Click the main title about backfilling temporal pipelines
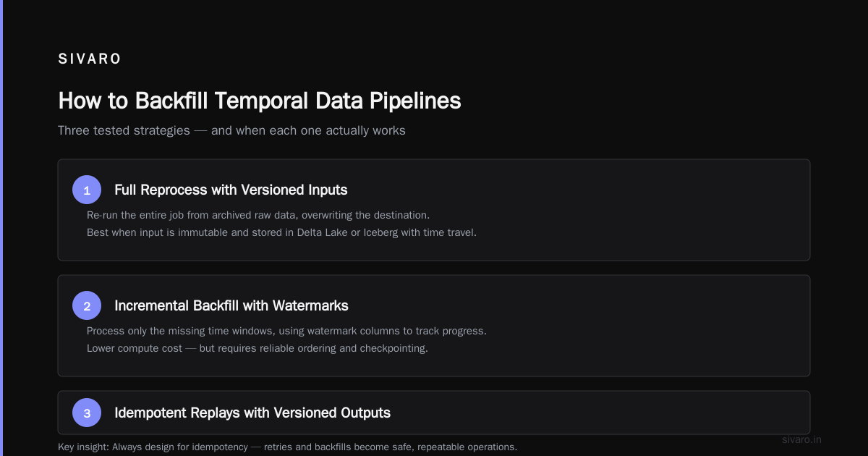 [260, 101]
